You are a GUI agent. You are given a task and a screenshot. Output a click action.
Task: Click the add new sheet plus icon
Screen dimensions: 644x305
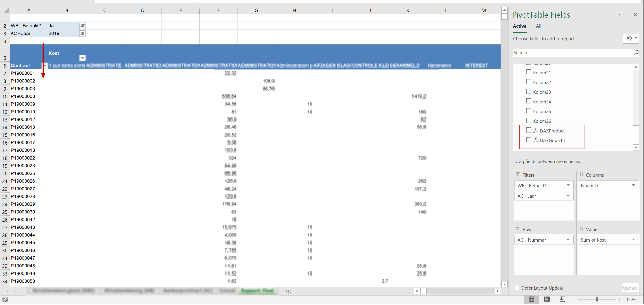[x=288, y=291]
